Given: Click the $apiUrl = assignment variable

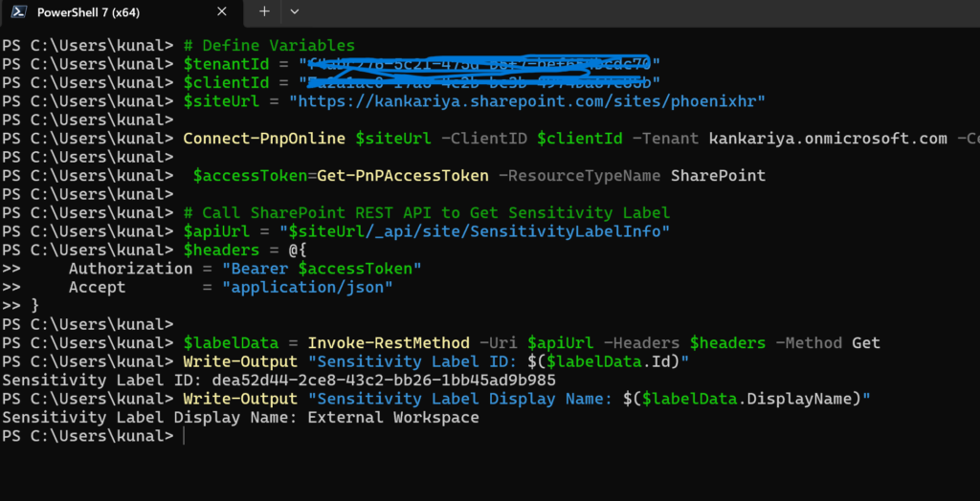Looking at the screenshot, I should (215, 231).
